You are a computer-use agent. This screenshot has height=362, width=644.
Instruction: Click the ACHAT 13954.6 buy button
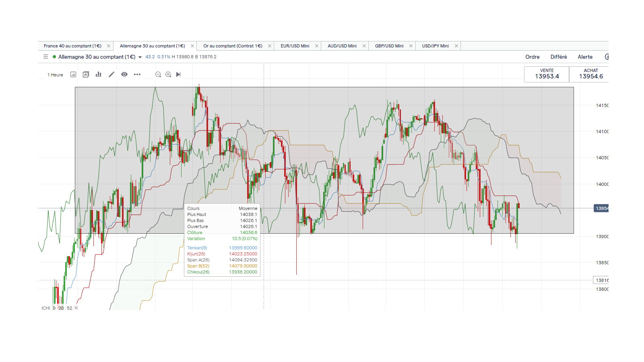tap(590, 74)
